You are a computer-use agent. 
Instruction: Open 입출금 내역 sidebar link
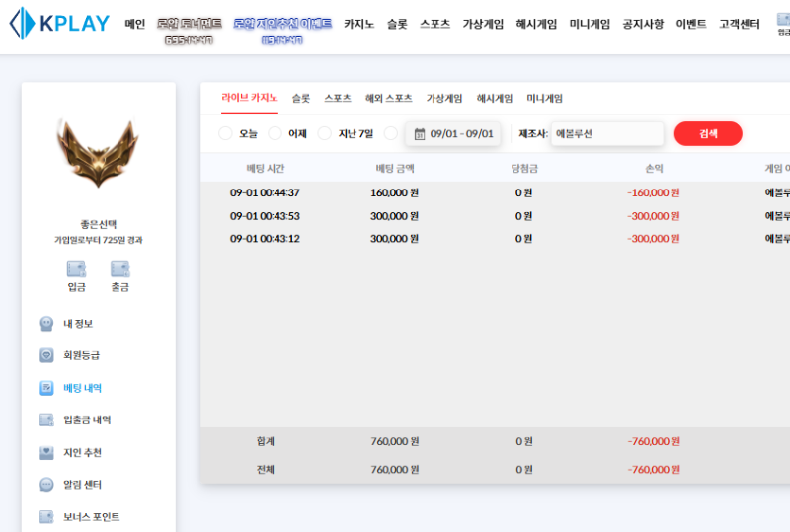point(87,419)
